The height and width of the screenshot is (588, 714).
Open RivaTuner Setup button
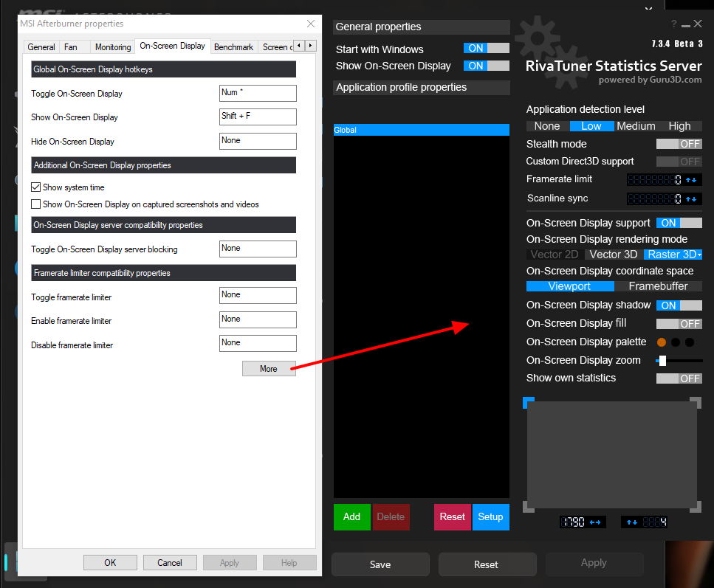tap(491, 517)
